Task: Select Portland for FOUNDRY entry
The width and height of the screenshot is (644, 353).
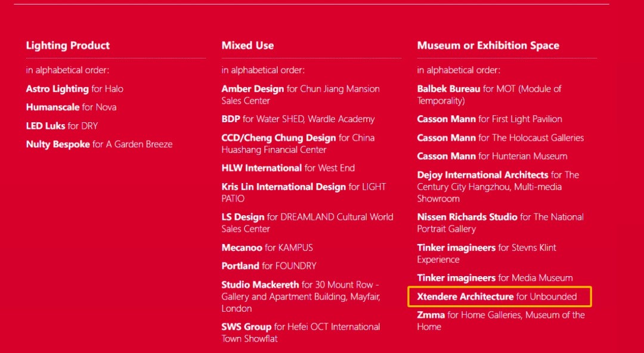Action: [x=268, y=266]
